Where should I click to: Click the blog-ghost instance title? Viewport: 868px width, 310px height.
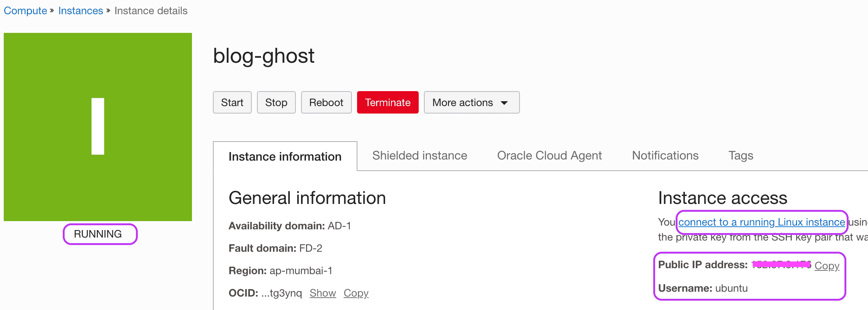click(264, 56)
